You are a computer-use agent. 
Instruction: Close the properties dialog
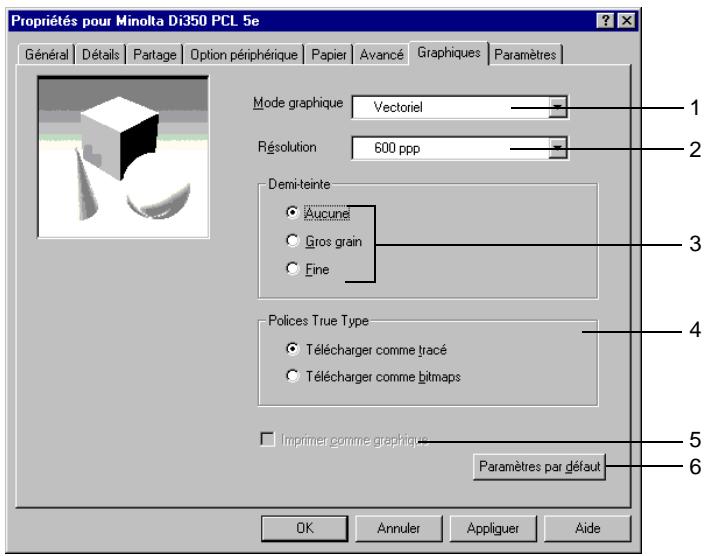coord(626,21)
